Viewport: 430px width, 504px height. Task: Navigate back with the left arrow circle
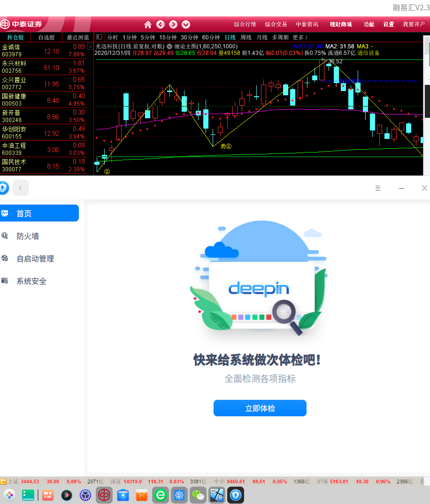click(161, 24)
